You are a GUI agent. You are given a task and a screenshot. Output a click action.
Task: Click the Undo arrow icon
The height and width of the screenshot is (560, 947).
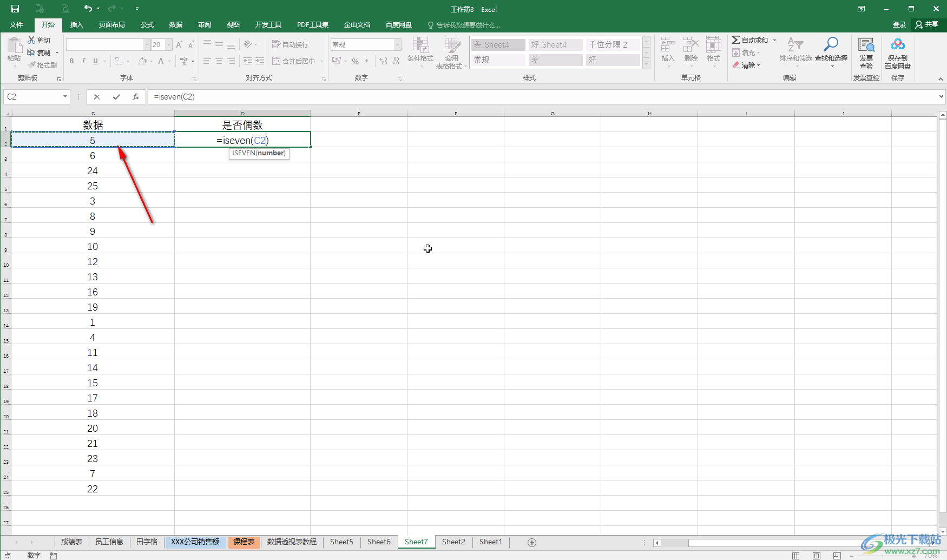[88, 8]
